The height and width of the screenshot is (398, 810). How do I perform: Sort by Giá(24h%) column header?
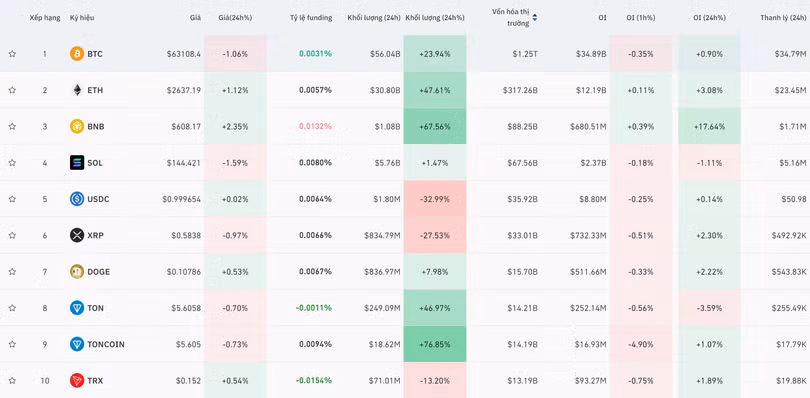click(x=235, y=18)
